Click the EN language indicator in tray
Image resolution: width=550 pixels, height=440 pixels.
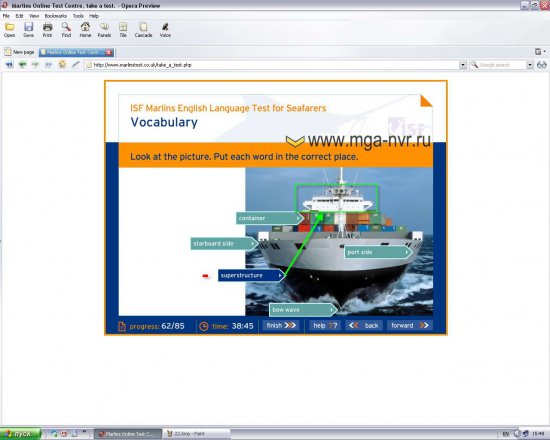pyautogui.click(x=506, y=434)
